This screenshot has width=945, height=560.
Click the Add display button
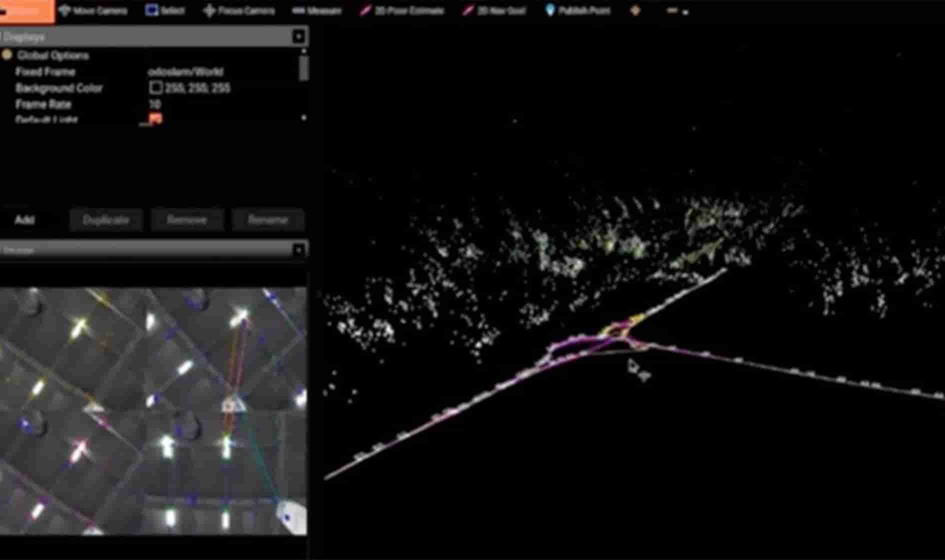coord(25,220)
